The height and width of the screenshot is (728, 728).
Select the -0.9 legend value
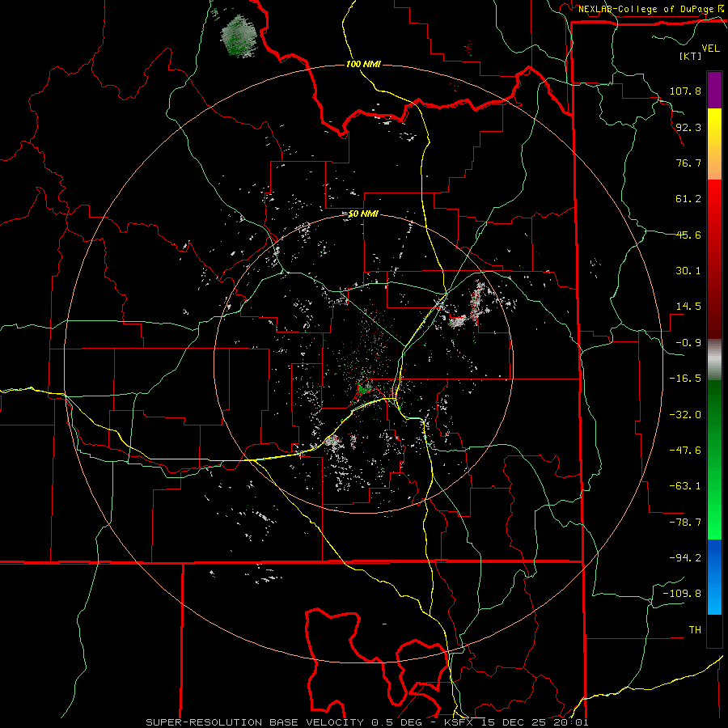tap(688, 343)
